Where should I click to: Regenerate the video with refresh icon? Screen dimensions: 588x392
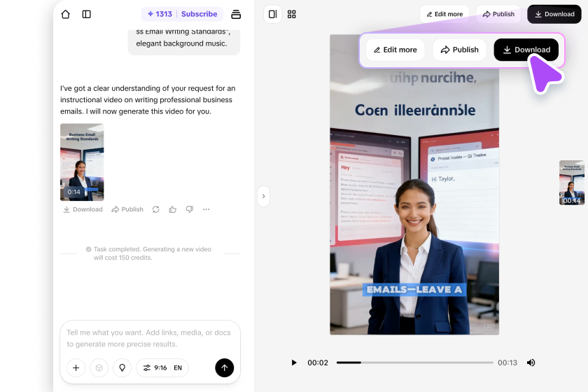point(155,209)
